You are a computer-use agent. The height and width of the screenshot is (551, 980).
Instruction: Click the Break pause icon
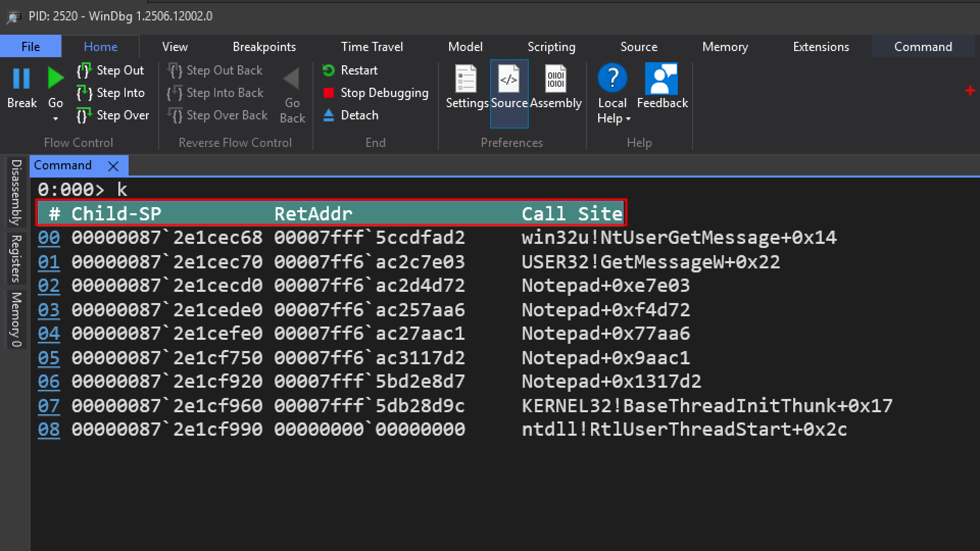tap(21, 79)
